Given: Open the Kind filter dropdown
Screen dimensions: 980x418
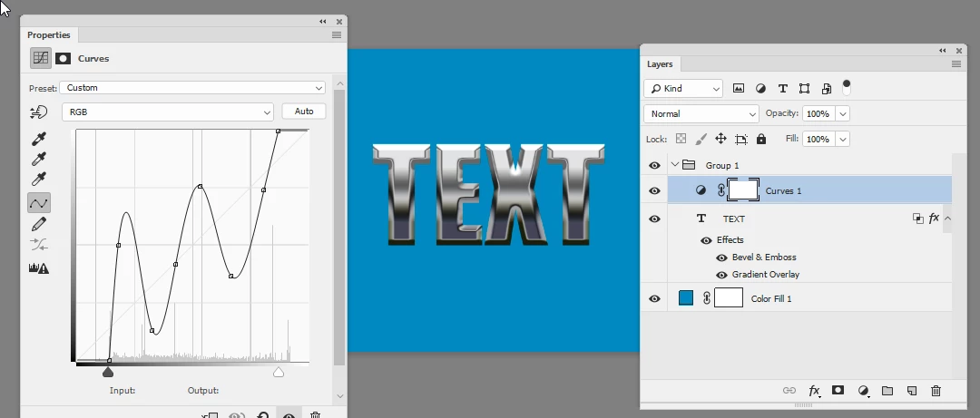Looking at the screenshot, I should click(683, 89).
